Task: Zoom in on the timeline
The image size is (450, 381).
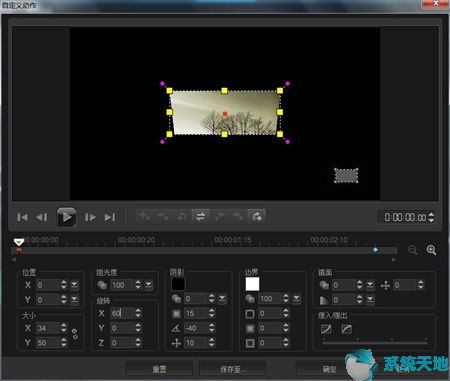Action: (431, 250)
